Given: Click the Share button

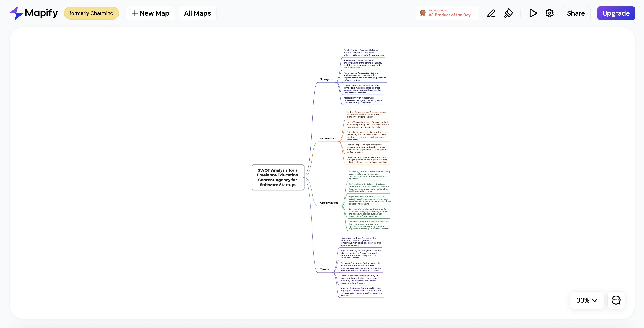Looking at the screenshot, I should (x=576, y=13).
